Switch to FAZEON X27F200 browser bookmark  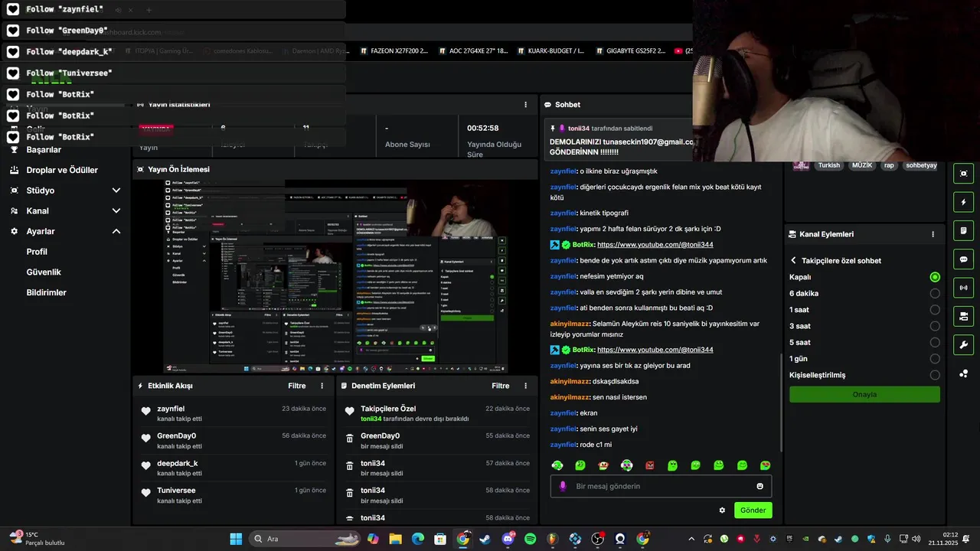(x=394, y=51)
